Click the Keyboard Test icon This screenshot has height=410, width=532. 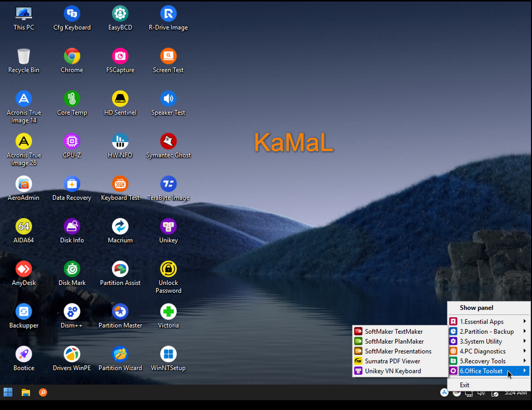pyautogui.click(x=120, y=189)
